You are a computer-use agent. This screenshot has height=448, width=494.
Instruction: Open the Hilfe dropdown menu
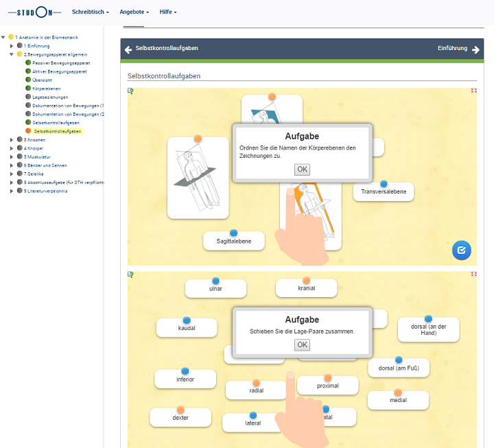click(167, 12)
